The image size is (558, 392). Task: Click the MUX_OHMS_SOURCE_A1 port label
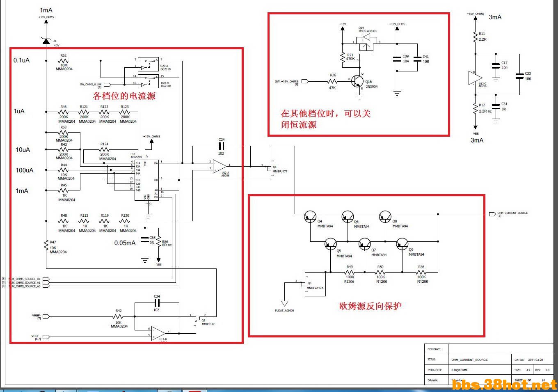pyautogui.click(x=25, y=283)
